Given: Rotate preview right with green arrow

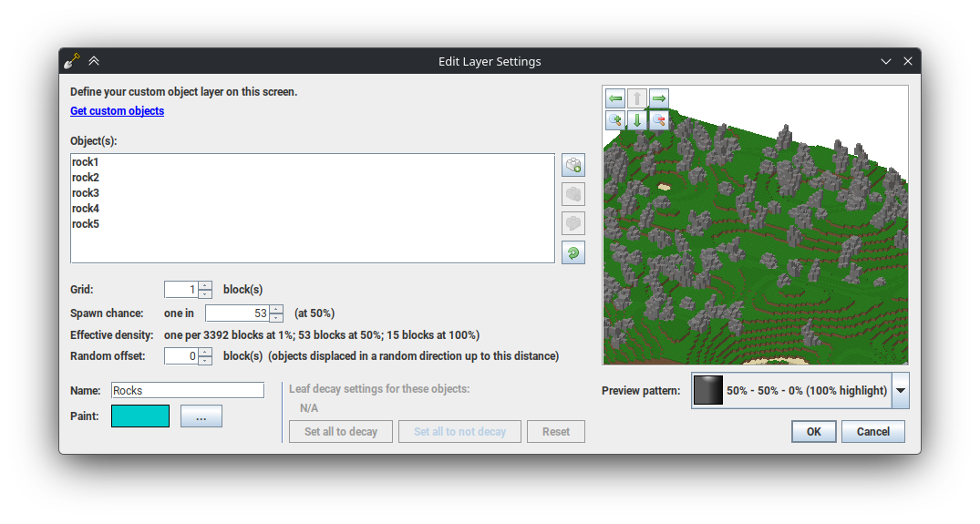Looking at the screenshot, I should click(x=659, y=98).
